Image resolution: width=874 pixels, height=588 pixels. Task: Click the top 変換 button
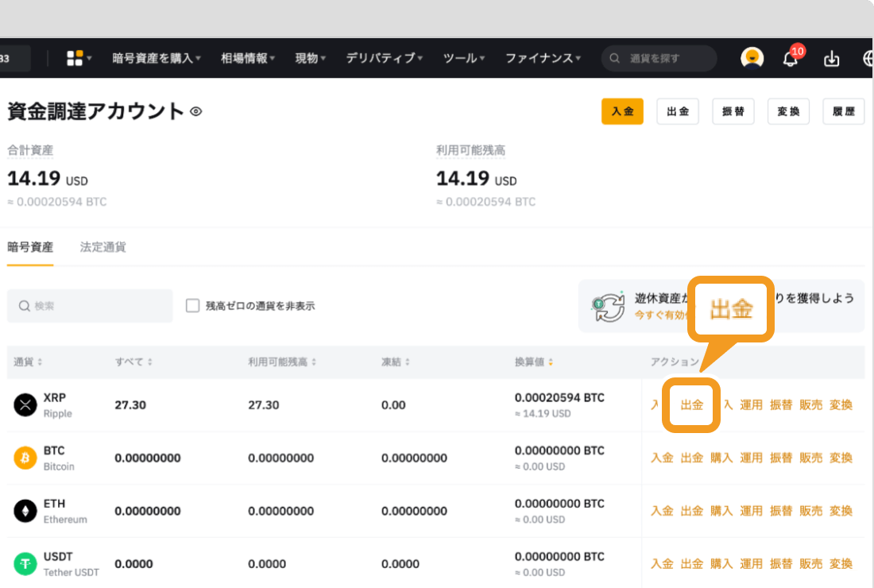pos(788,111)
